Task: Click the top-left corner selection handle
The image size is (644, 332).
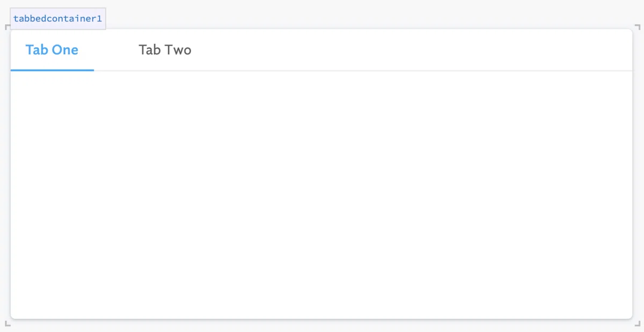Action: 8,27
